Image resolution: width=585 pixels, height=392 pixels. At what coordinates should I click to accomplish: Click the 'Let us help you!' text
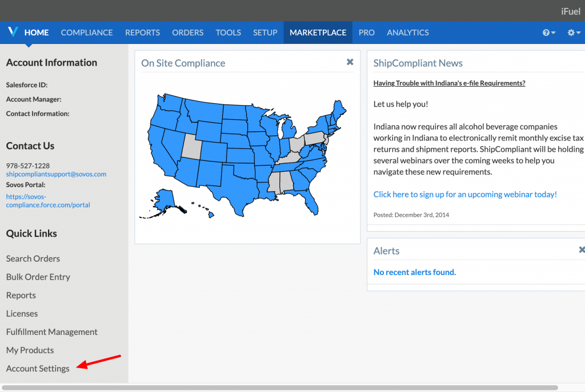tap(400, 104)
